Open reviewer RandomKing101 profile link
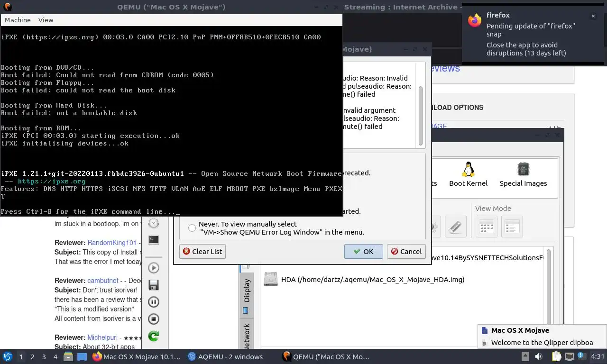The height and width of the screenshot is (364, 607). pos(112,243)
